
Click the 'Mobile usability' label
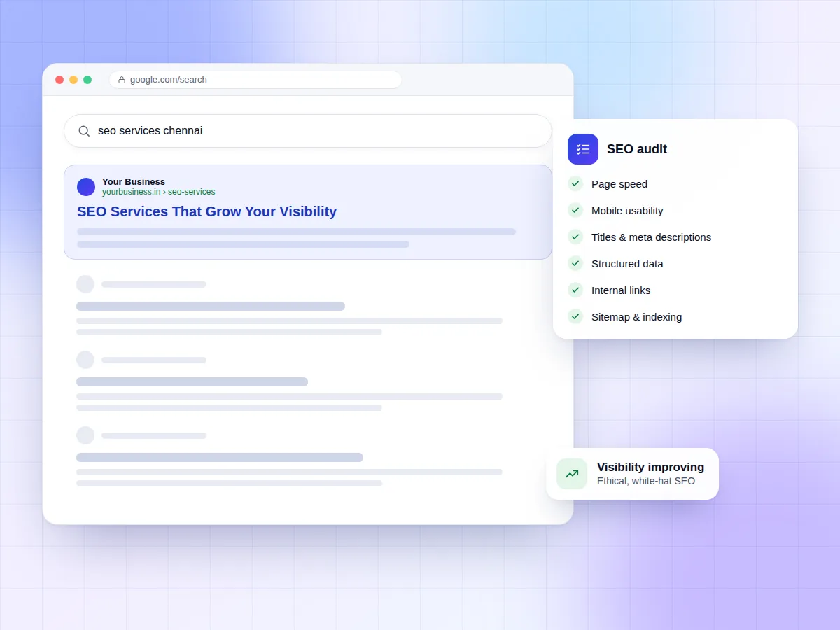point(627,211)
